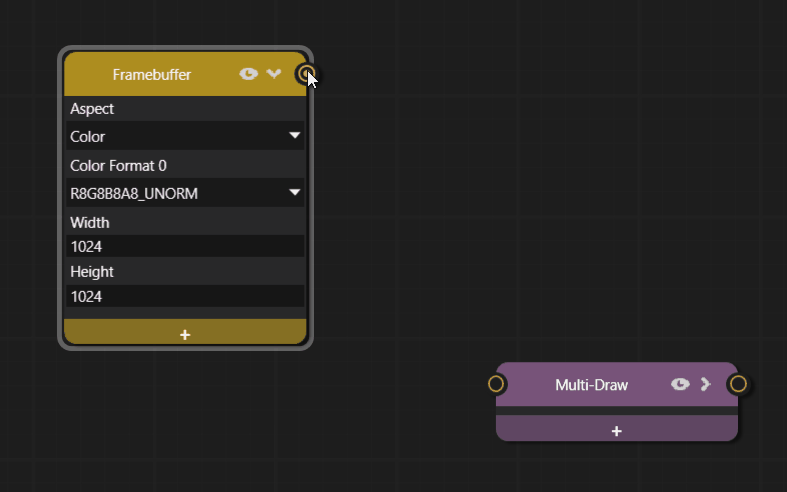Add entry with Multi-Draw plus button
The height and width of the screenshot is (492, 787).
pos(617,431)
